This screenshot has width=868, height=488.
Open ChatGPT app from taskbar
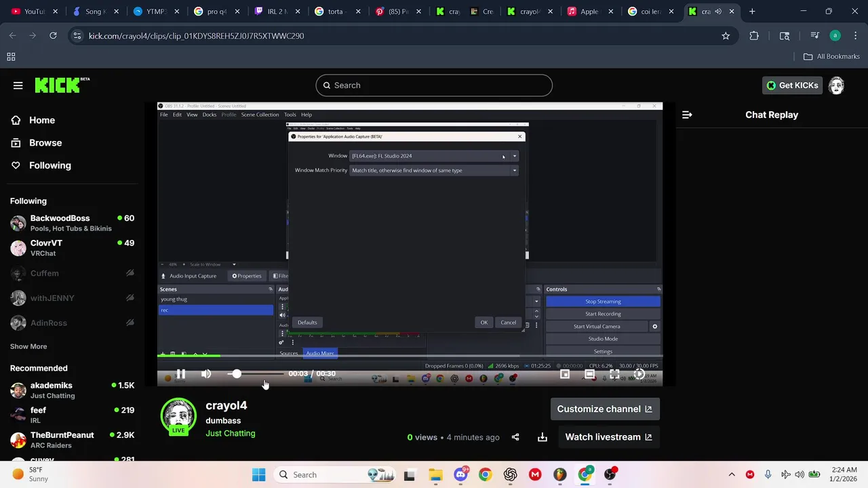pyautogui.click(x=510, y=474)
